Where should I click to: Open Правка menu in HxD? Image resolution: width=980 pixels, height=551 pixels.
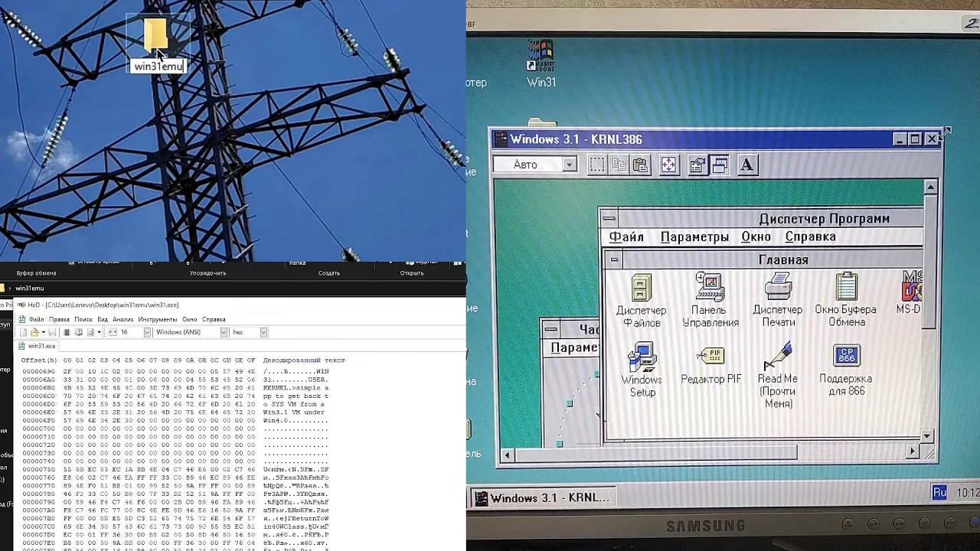pyautogui.click(x=59, y=319)
